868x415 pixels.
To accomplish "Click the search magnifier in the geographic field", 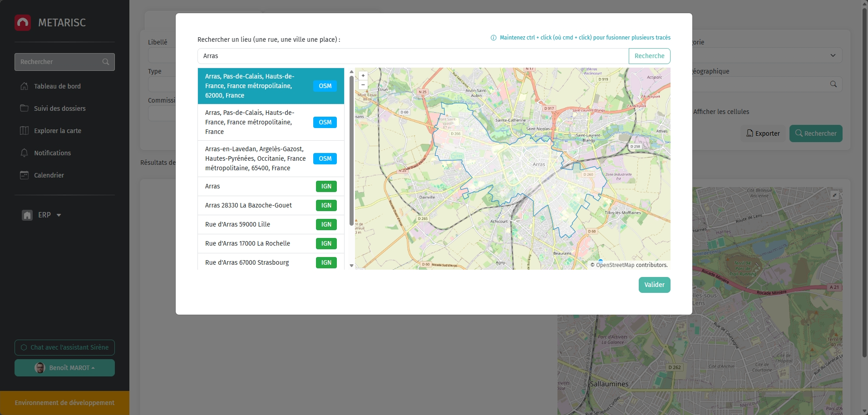I will (834, 84).
